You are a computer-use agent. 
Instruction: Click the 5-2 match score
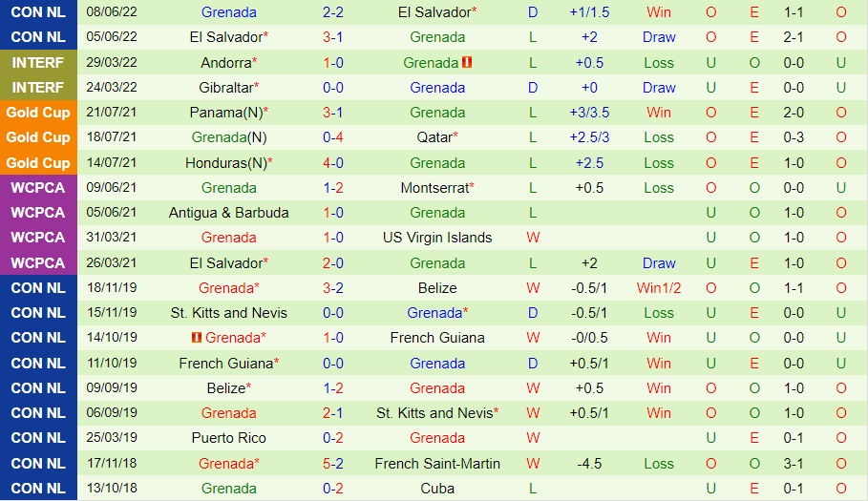pyautogui.click(x=333, y=463)
